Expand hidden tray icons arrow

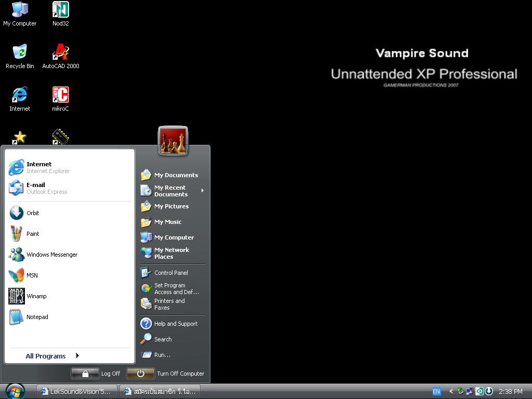[451, 392]
